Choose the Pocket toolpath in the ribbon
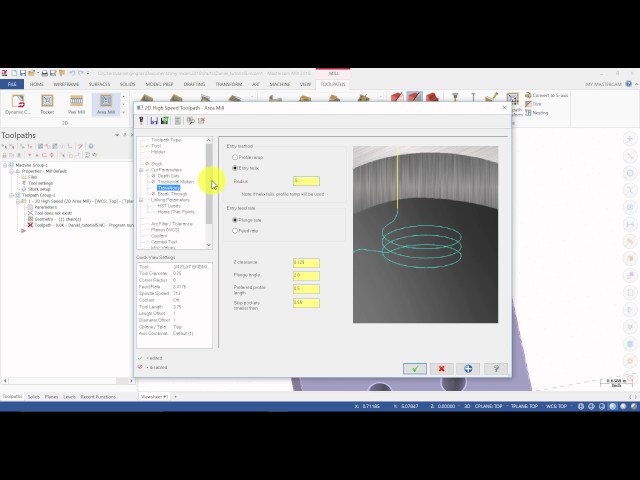The width and height of the screenshot is (640, 480). click(47, 104)
